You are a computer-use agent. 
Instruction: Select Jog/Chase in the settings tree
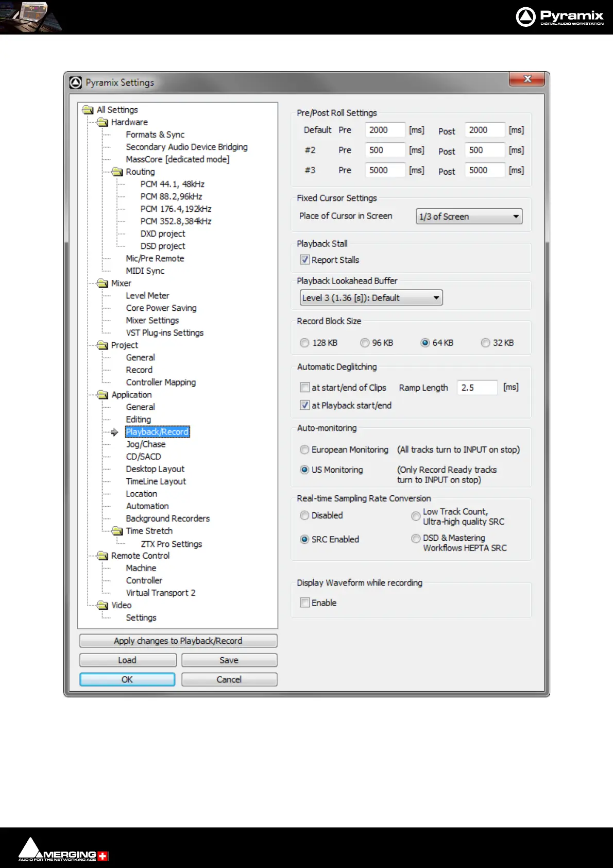pyautogui.click(x=146, y=444)
